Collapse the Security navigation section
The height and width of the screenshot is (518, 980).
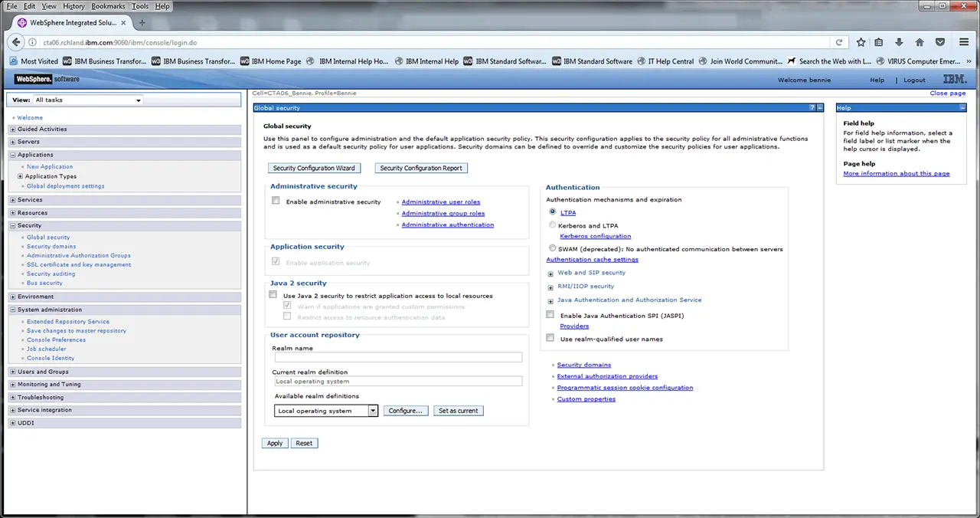click(13, 225)
